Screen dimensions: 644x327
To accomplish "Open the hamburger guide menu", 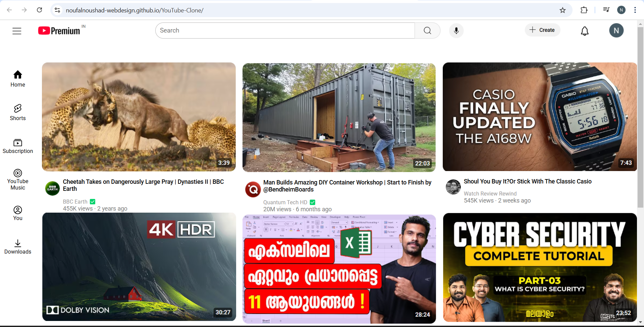I will 17,31.
